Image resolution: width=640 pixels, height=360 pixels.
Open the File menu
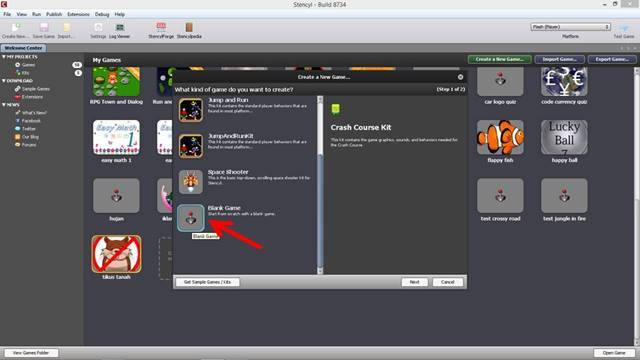tap(7, 14)
